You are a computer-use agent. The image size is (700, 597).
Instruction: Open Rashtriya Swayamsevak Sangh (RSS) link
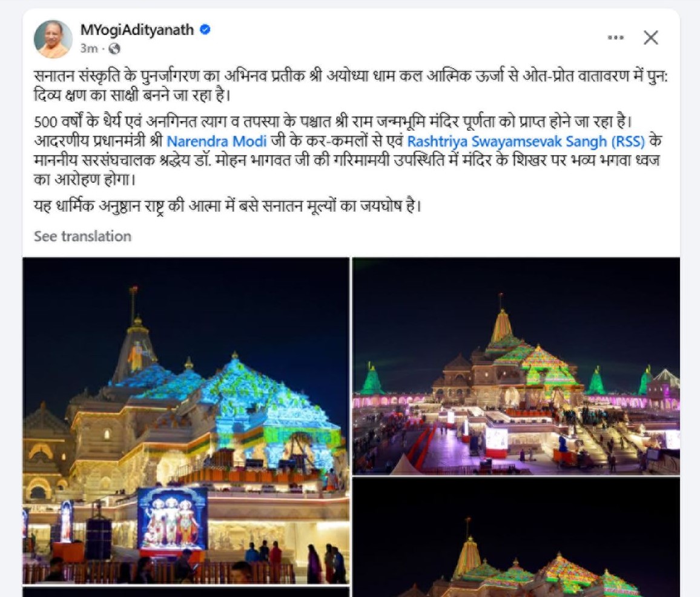(x=526, y=141)
